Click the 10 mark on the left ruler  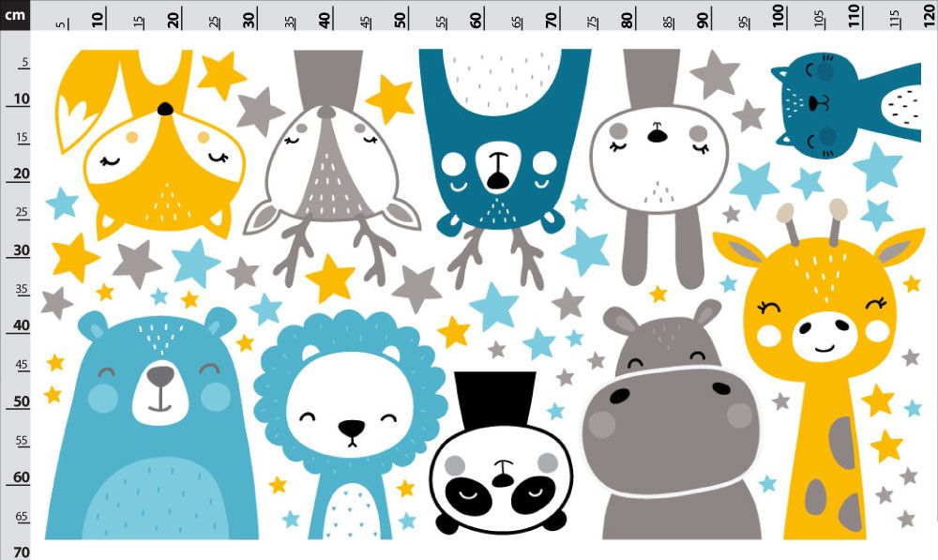tap(21, 99)
